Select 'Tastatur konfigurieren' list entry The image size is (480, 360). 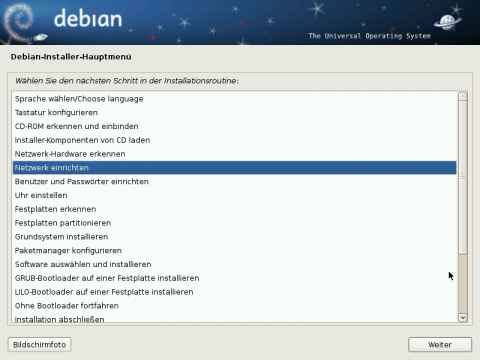click(x=234, y=113)
